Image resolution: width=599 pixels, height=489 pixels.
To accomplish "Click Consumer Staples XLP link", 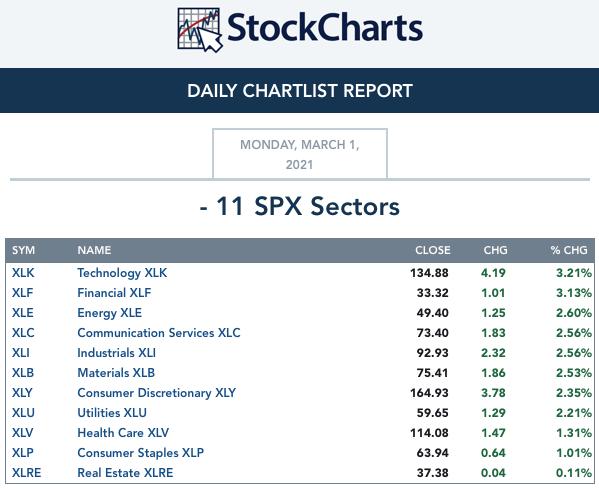I will pos(141,453).
